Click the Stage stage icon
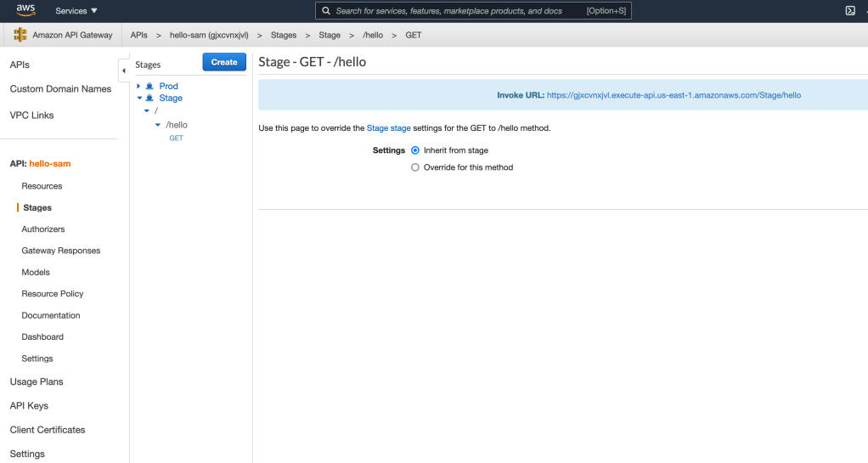Image resolution: width=868 pixels, height=463 pixels. coord(149,99)
